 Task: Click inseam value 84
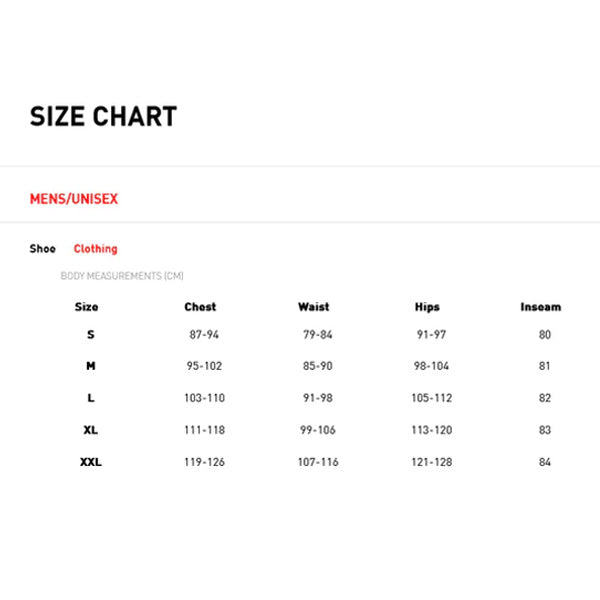coord(545,462)
